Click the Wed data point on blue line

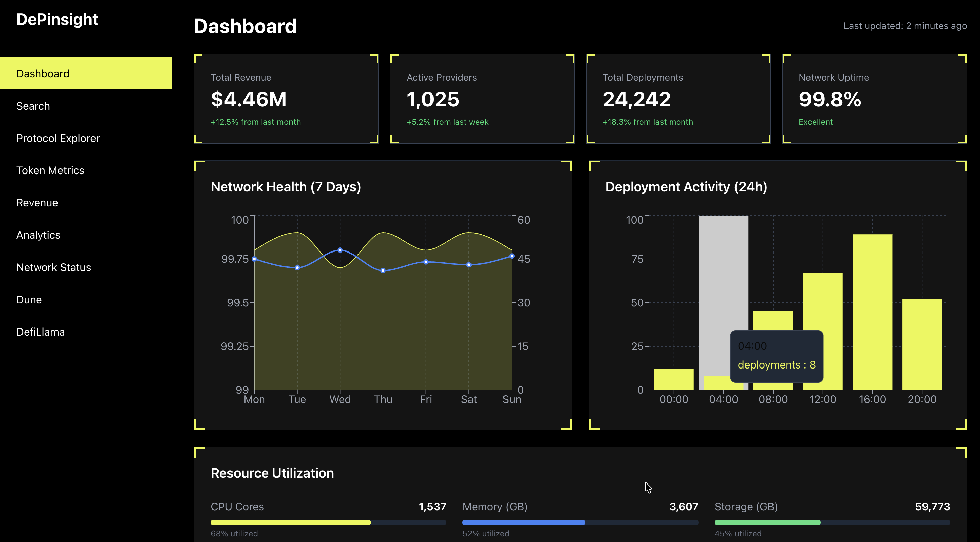[340, 250]
